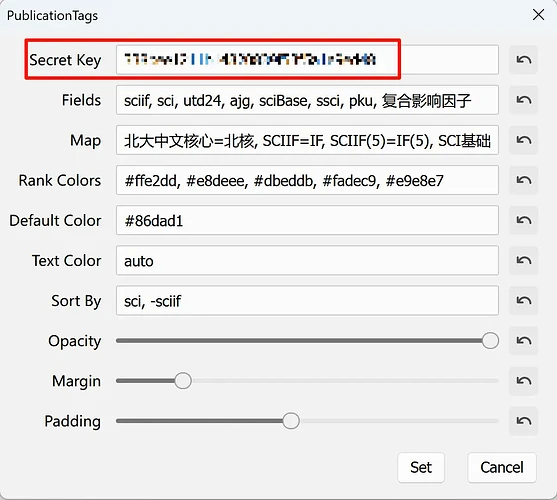Focus the Sort By input
557x500 pixels.
coord(307,301)
